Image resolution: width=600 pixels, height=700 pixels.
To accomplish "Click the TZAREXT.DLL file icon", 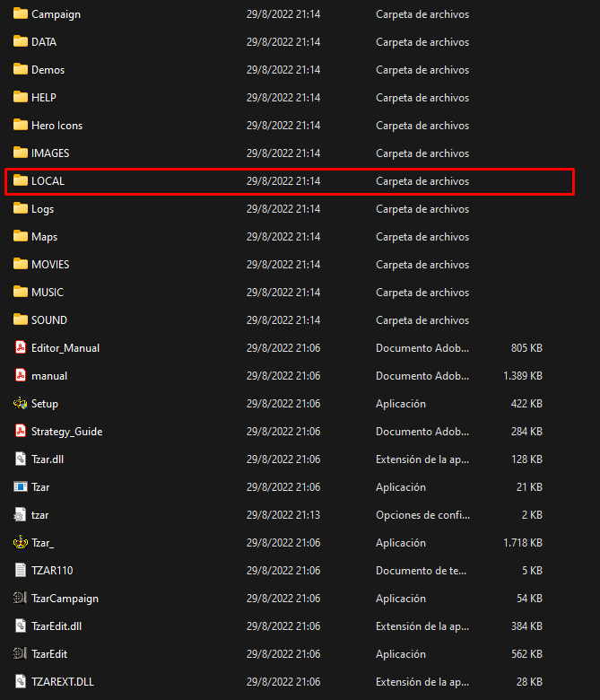I will (x=21, y=681).
